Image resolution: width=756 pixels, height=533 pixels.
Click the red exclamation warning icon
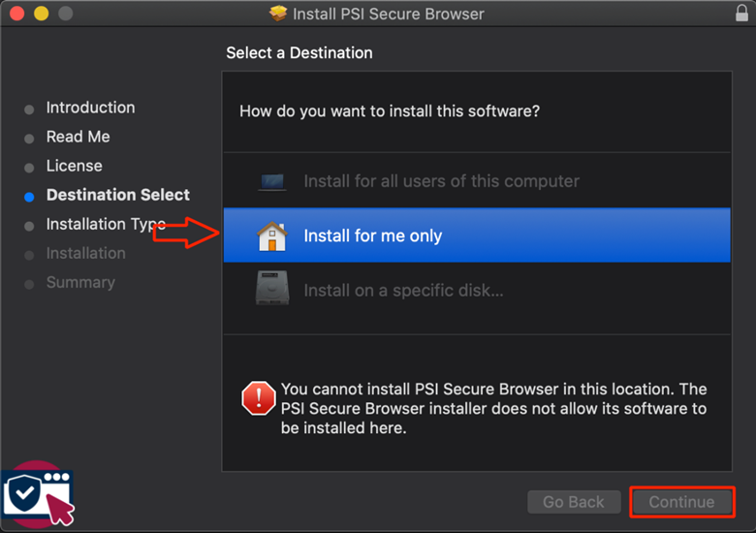click(x=259, y=398)
